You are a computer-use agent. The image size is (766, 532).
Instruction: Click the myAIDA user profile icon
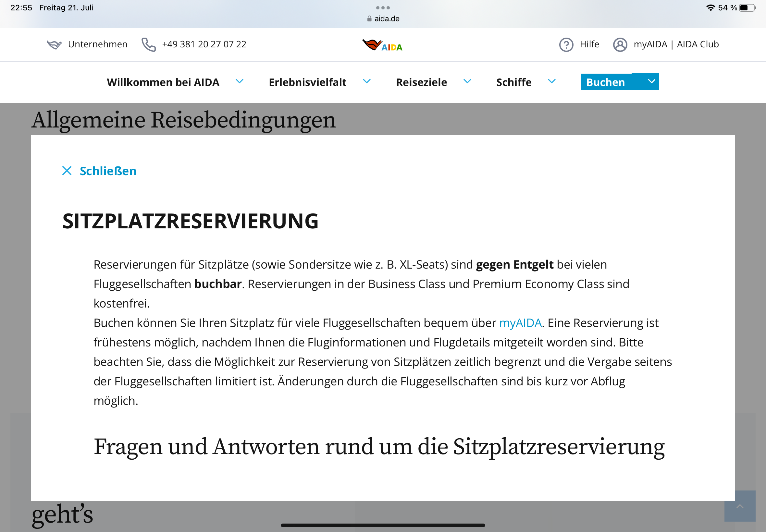pyautogui.click(x=620, y=45)
